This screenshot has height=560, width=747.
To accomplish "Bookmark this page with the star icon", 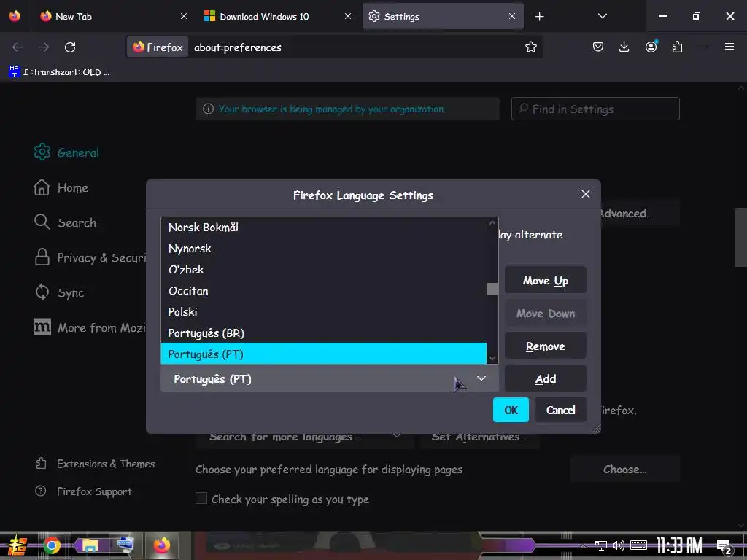I will pyautogui.click(x=531, y=47).
